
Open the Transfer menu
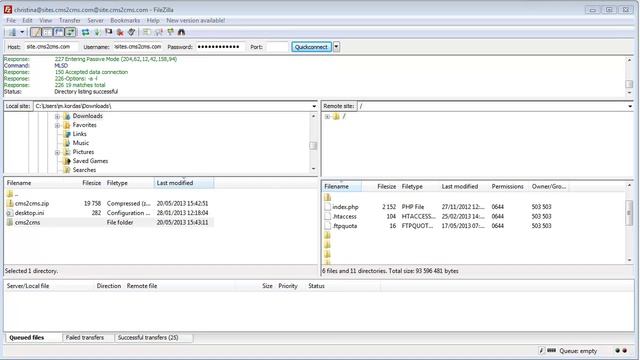[x=70, y=20]
